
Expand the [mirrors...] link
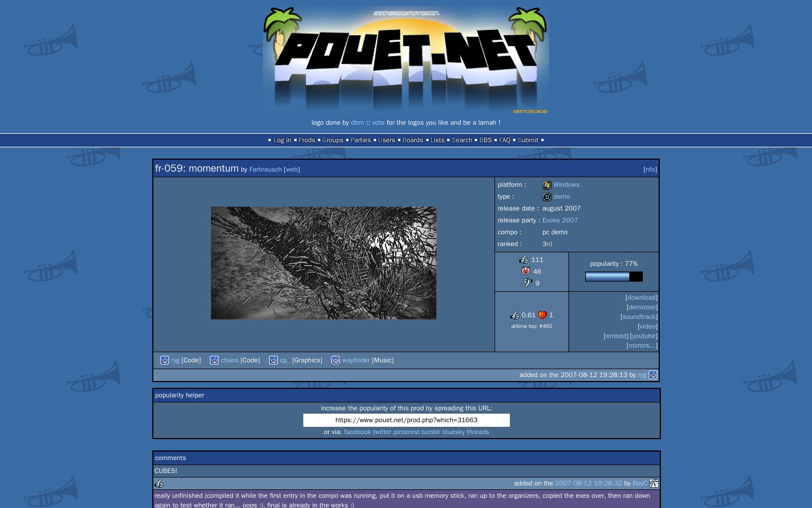coord(642,346)
